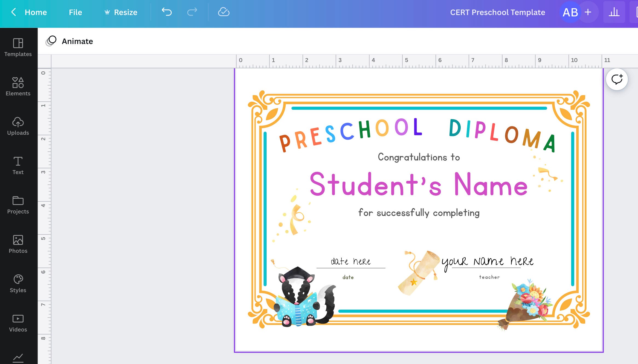Open the Photos panel
Screen dimensions: 638x364
click(x=18, y=243)
